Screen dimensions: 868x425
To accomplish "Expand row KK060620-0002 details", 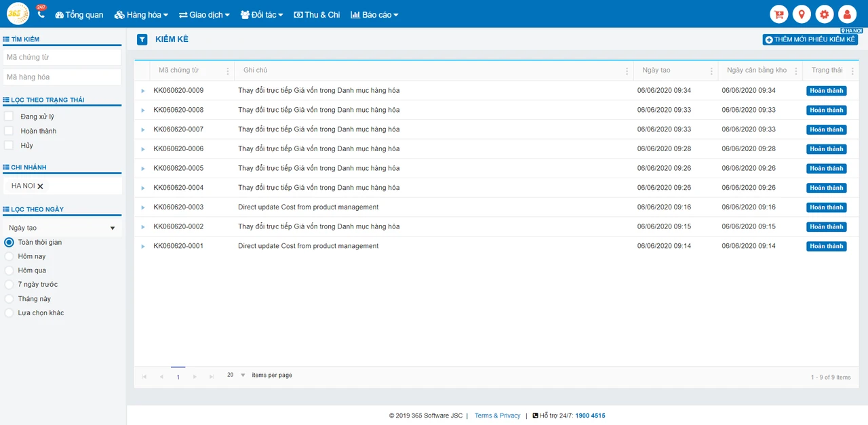I will [143, 226].
